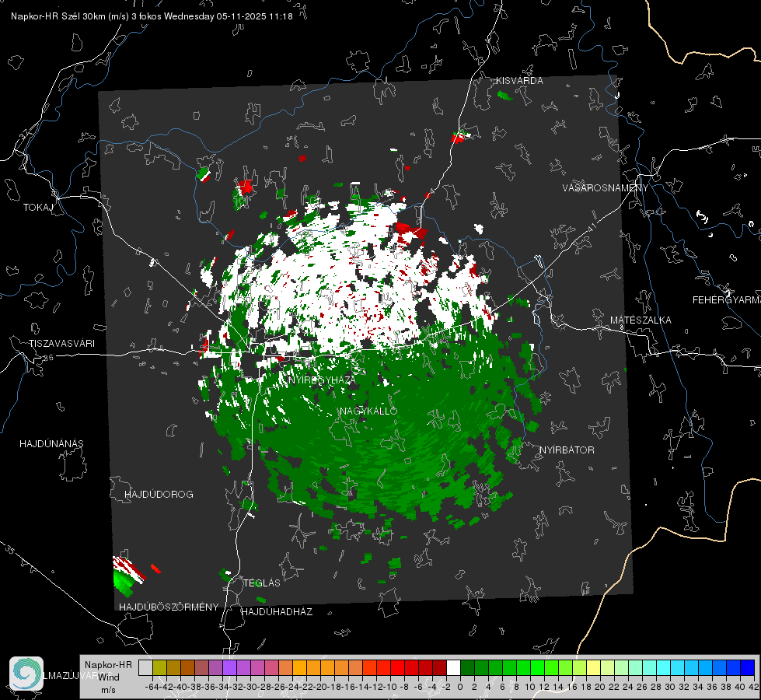This screenshot has width=761, height=700.
Task: Click the m/s unit label in the legend
Action: (108, 690)
